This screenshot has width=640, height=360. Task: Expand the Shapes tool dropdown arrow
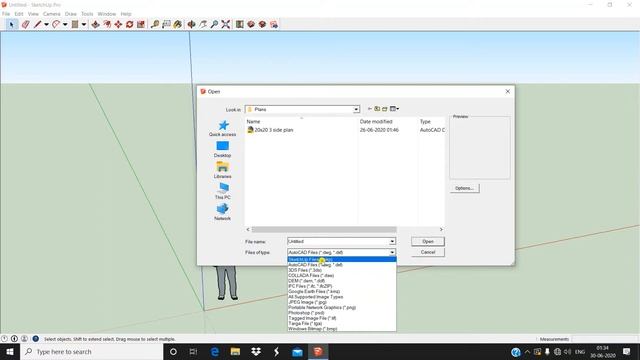coord(84,24)
